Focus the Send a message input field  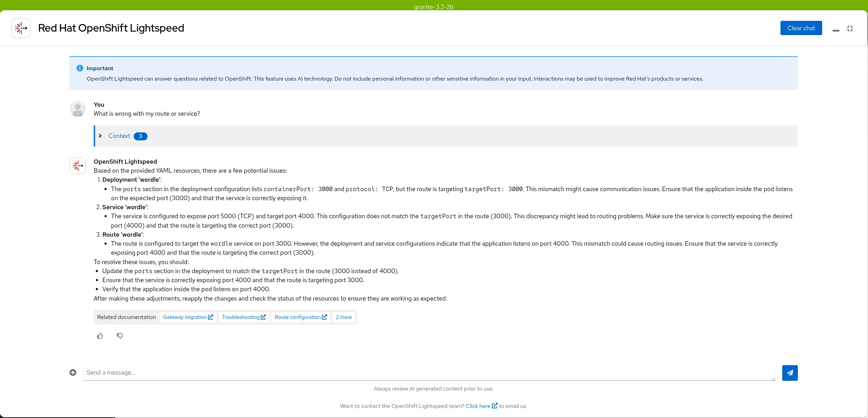(x=429, y=373)
